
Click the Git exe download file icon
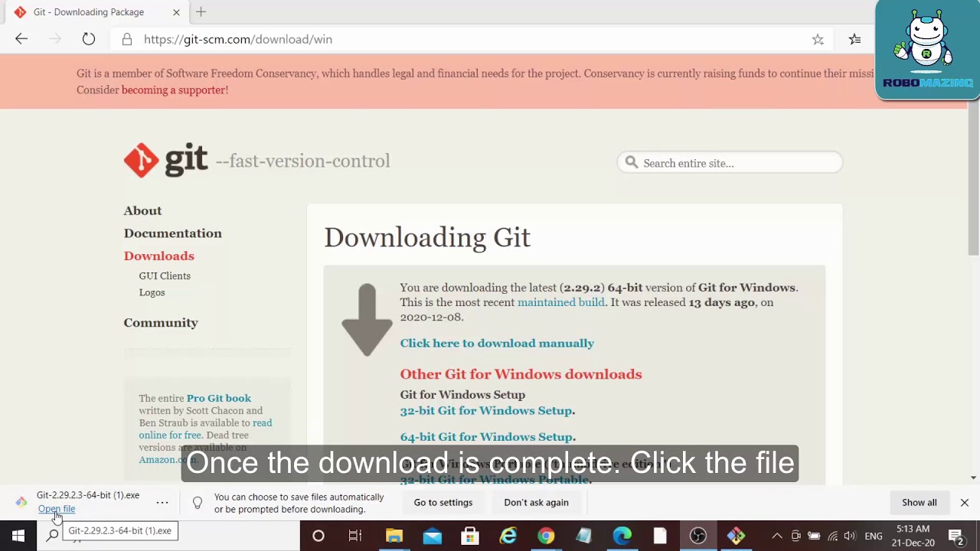[21, 502]
